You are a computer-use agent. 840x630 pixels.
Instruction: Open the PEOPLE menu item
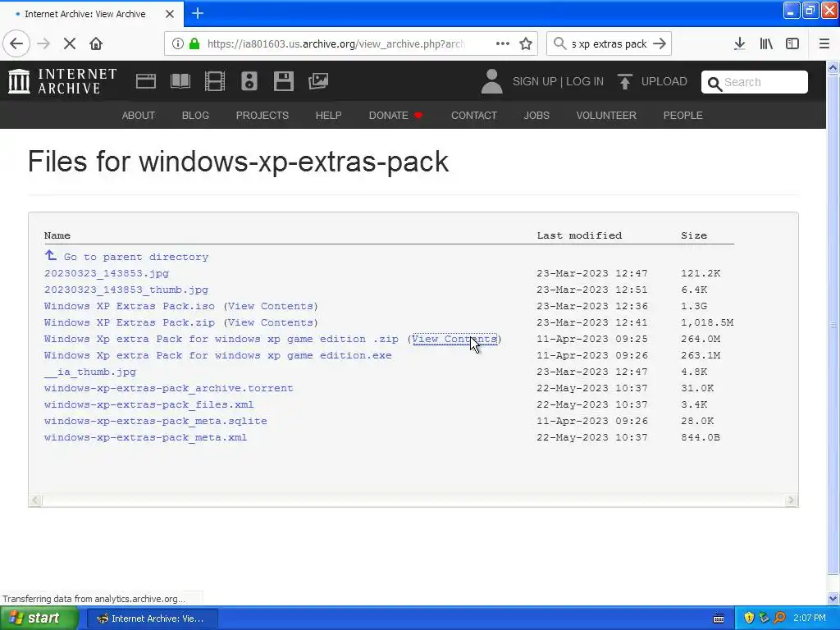tap(683, 115)
